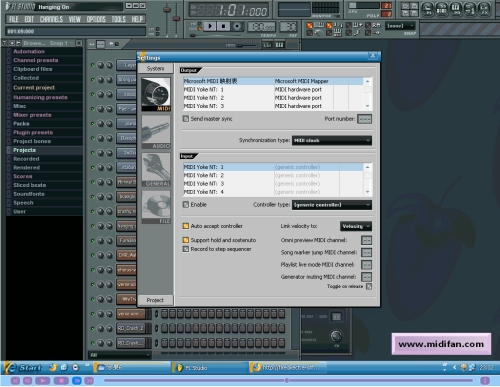Open the EDIT menu
Image resolution: width=500 pixels, height=387 pixels.
point(29,19)
